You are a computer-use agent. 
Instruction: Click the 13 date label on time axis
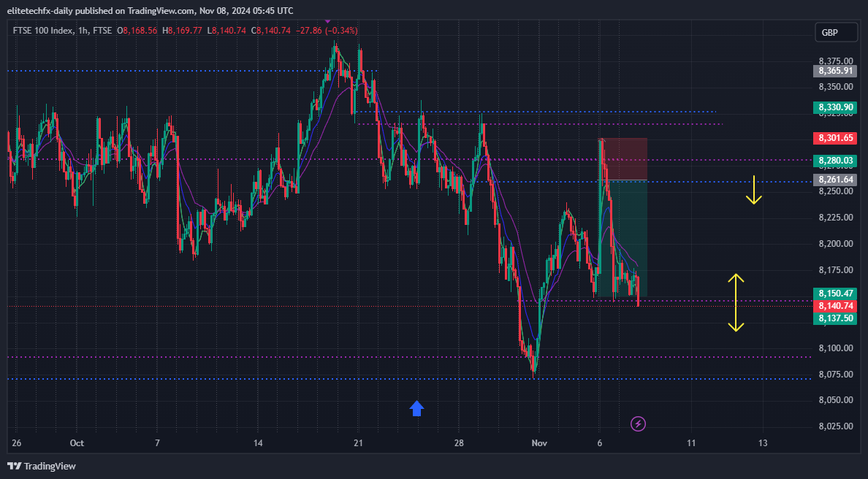click(763, 443)
